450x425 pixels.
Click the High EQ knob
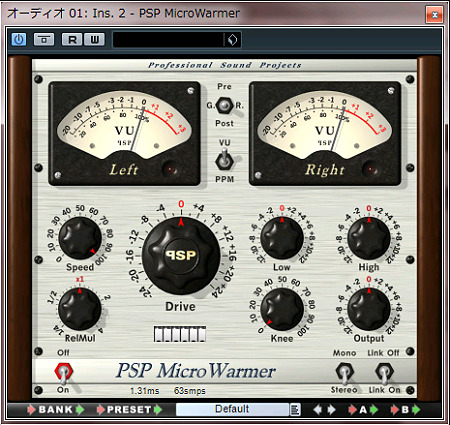click(x=369, y=238)
